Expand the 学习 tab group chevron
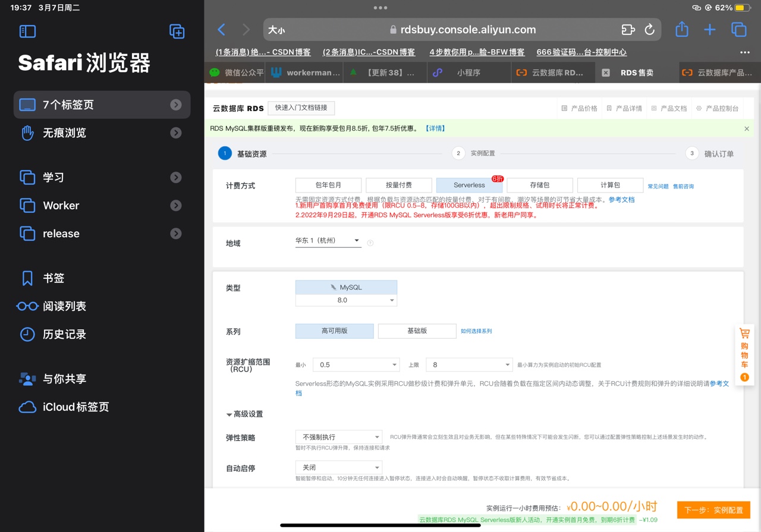Viewport: 761px width, 532px height. click(x=176, y=177)
